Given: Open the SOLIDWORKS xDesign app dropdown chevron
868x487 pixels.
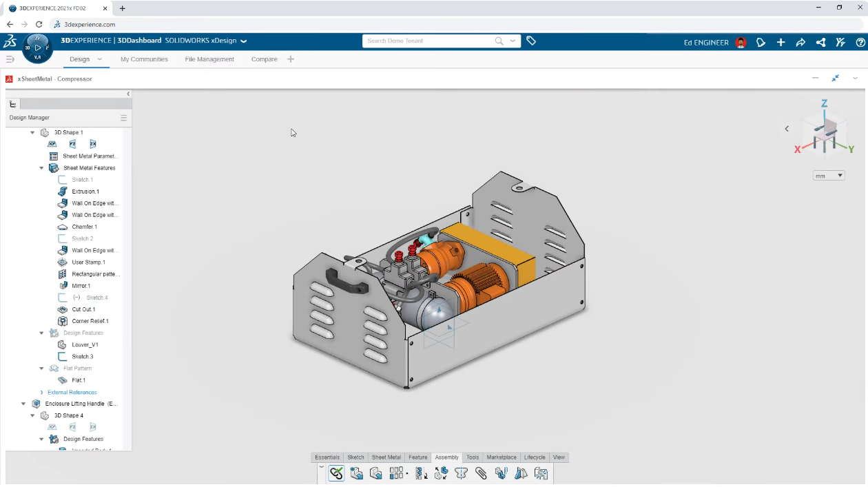Looking at the screenshot, I should coord(244,41).
